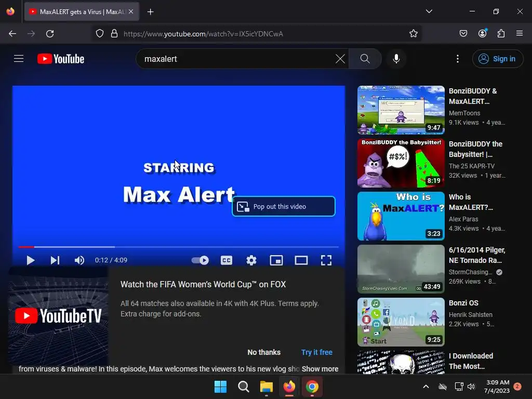Enter full screen mode
The height and width of the screenshot is (399, 532).
click(326, 260)
